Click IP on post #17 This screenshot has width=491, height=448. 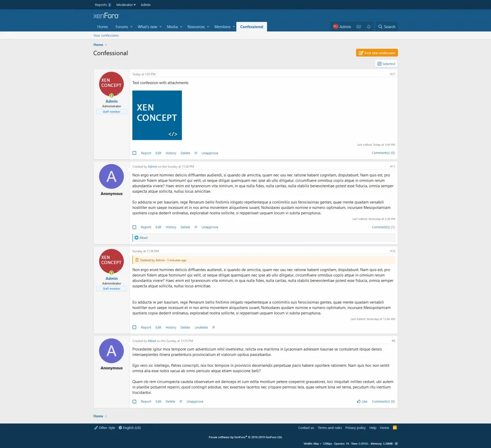pyautogui.click(x=196, y=153)
